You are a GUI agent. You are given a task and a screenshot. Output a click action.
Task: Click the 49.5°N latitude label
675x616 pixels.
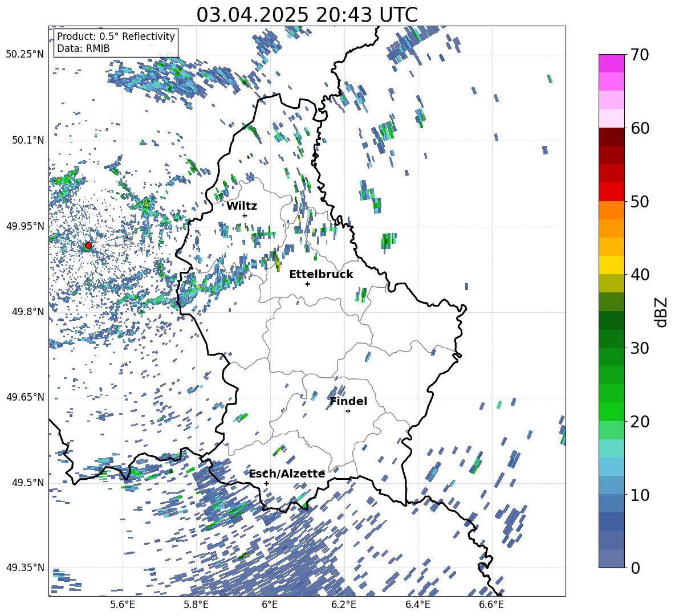tap(28, 483)
